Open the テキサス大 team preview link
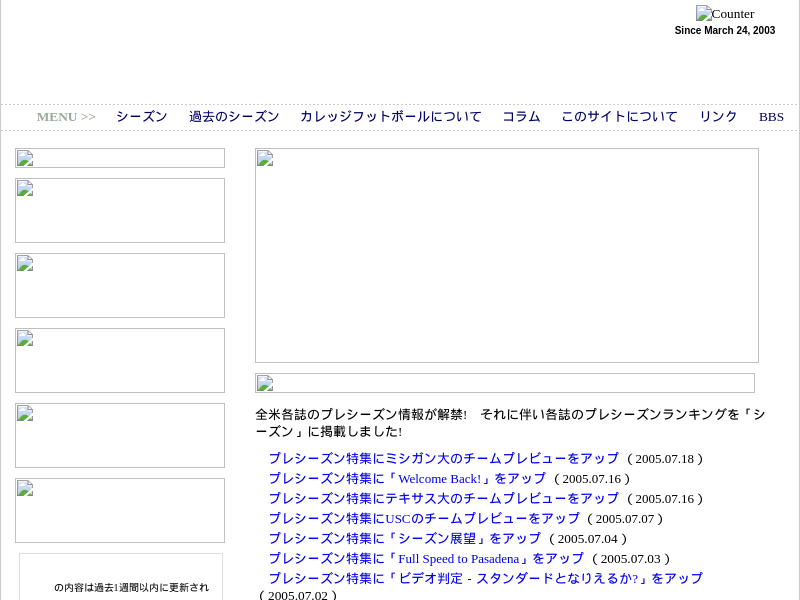Viewport: 800px width, 600px height. tap(443, 499)
